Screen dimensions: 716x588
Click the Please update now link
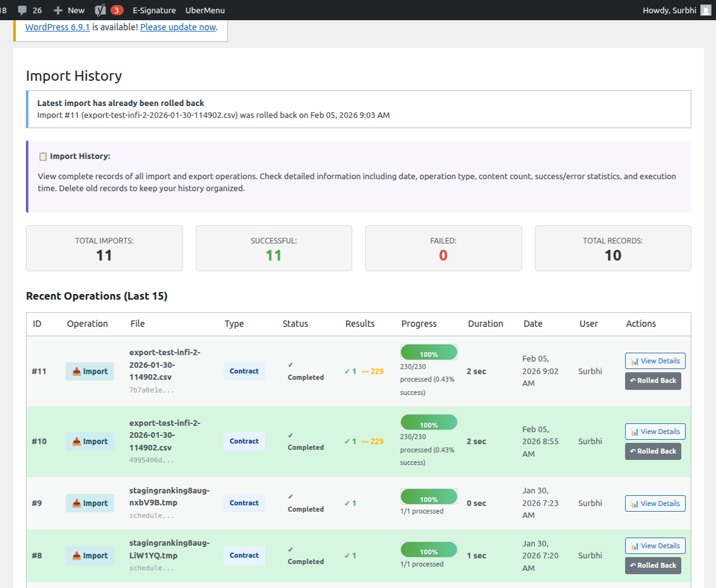[x=178, y=27]
